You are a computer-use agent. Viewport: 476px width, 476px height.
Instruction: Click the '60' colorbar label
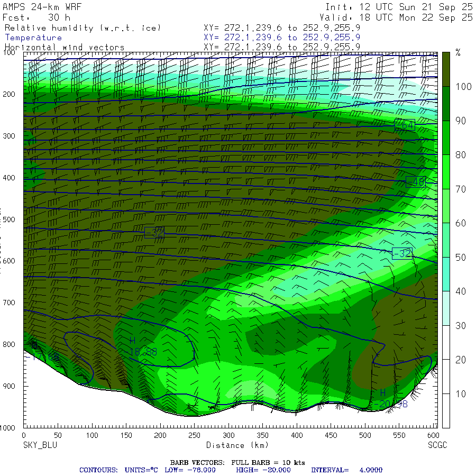click(x=461, y=223)
